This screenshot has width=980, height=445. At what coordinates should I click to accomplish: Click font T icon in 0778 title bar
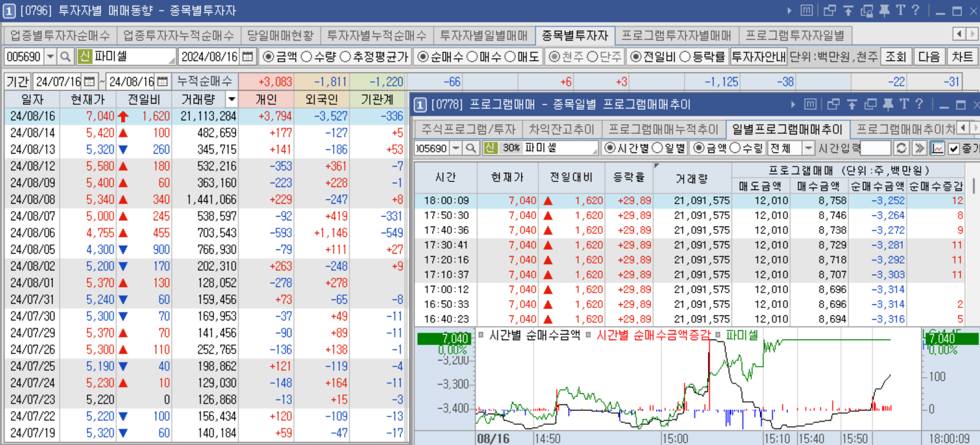click(904, 104)
